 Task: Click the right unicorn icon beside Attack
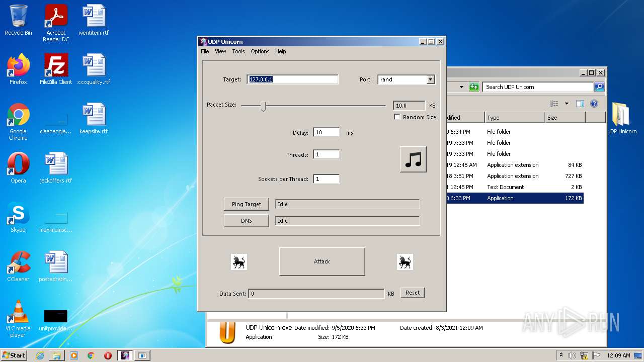[405, 261]
